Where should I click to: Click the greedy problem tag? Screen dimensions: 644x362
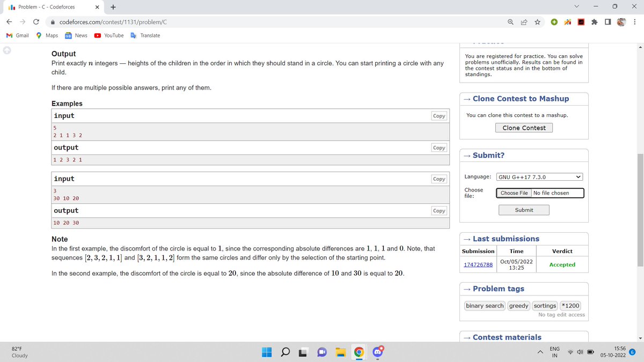518,306
